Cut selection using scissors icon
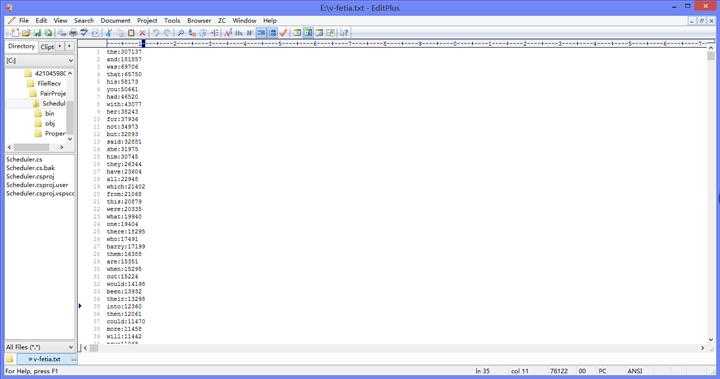720x379 pixels. tap(109, 33)
